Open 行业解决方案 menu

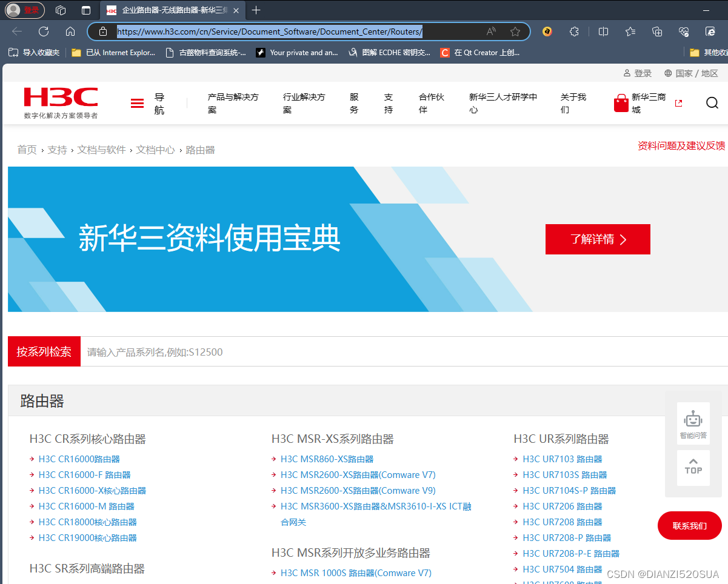(x=304, y=104)
